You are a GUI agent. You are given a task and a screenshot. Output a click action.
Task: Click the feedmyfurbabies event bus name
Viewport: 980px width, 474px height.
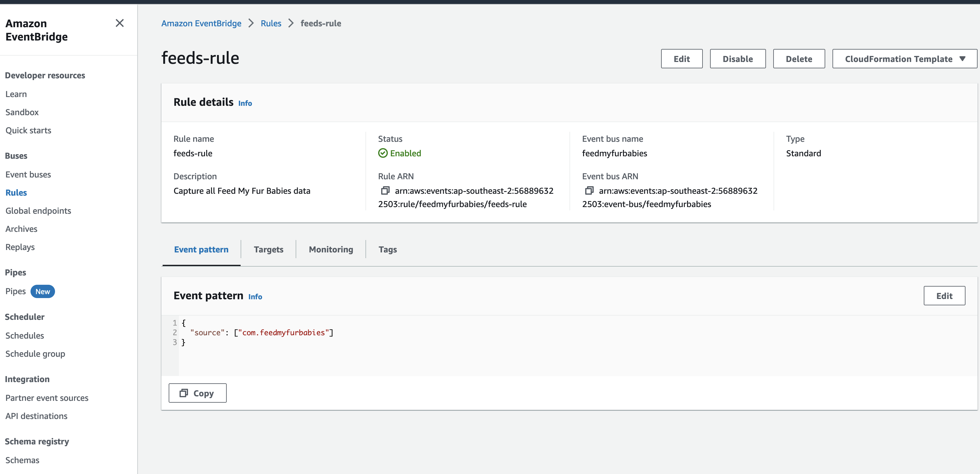[x=615, y=153]
